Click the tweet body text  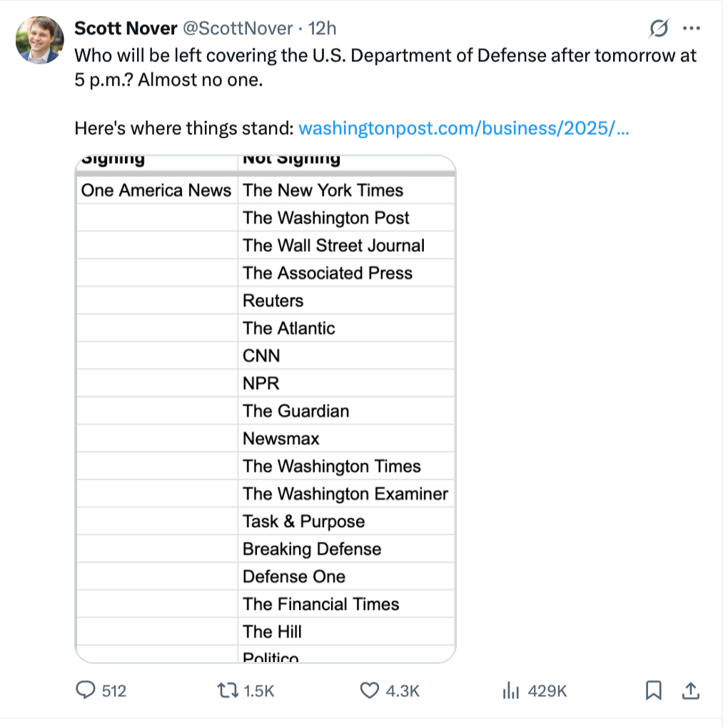pyautogui.click(x=385, y=67)
